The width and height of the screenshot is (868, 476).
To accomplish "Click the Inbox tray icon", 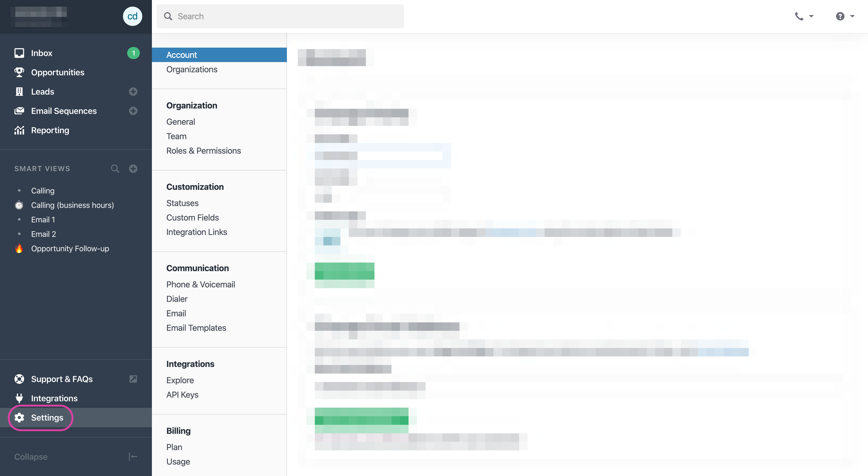I will [19, 53].
